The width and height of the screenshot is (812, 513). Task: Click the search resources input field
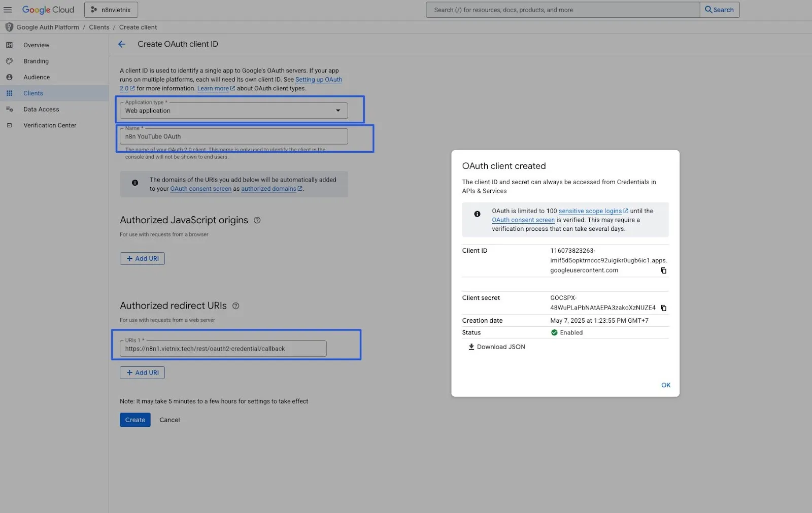(563, 10)
